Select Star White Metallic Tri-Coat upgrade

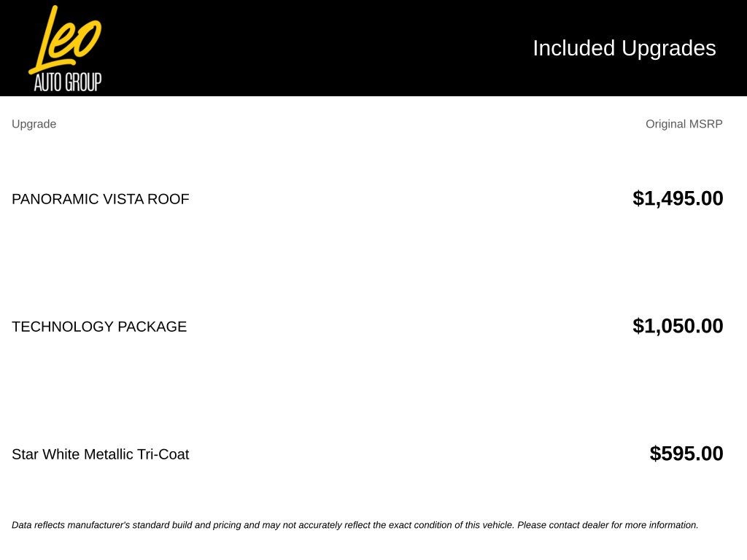(101, 454)
